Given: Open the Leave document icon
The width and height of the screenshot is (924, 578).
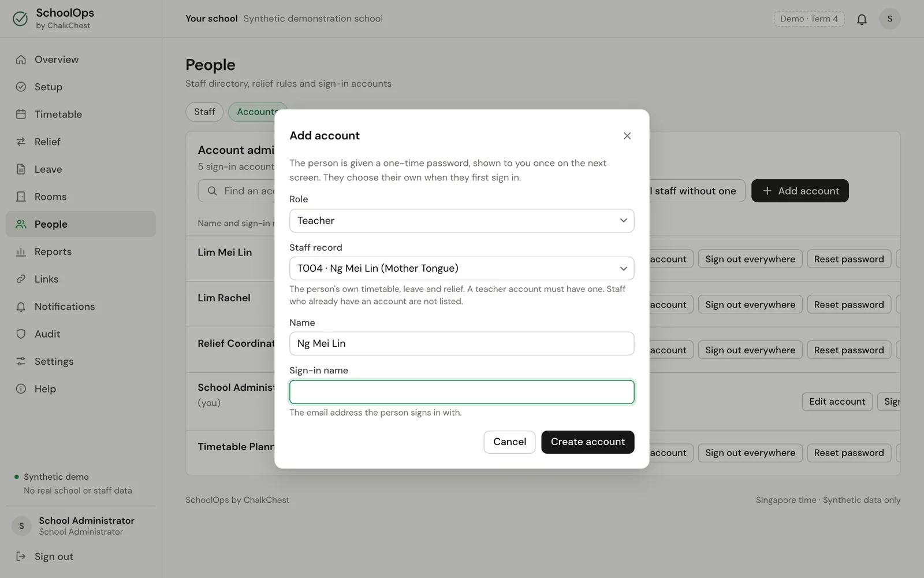Looking at the screenshot, I should [21, 169].
